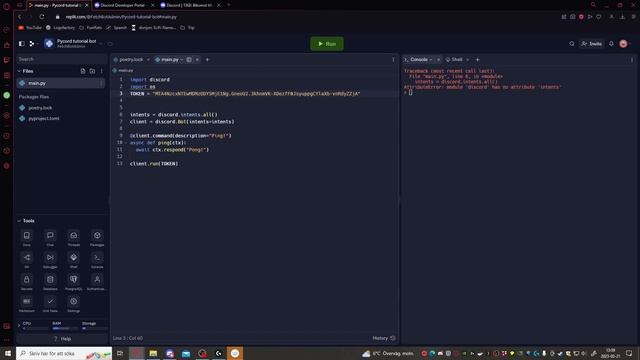
Task: Click the new folder icon in Files header
Action: (x=92, y=71)
